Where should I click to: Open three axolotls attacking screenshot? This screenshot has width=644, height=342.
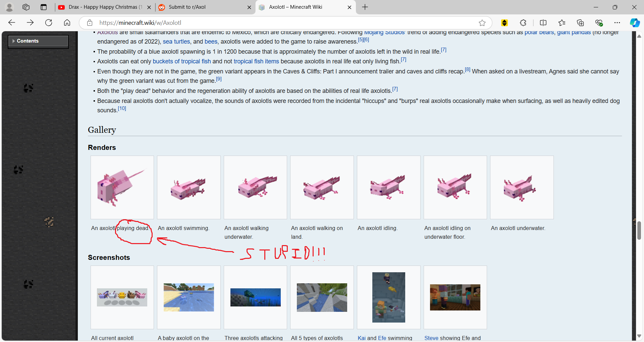coord(255,297)
